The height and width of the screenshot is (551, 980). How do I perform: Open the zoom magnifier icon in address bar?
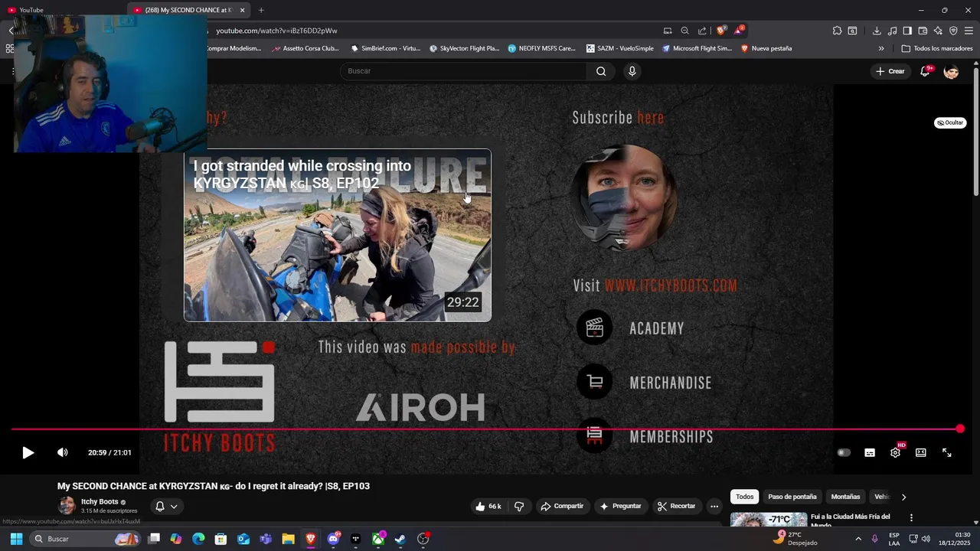pos(684,31)
